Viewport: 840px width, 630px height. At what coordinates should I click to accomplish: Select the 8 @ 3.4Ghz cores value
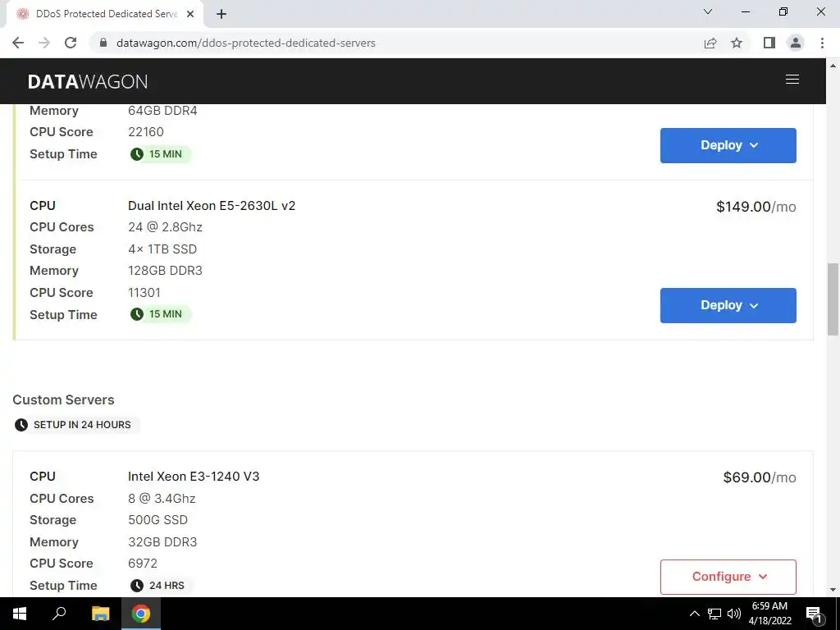(x=162, y=498)
